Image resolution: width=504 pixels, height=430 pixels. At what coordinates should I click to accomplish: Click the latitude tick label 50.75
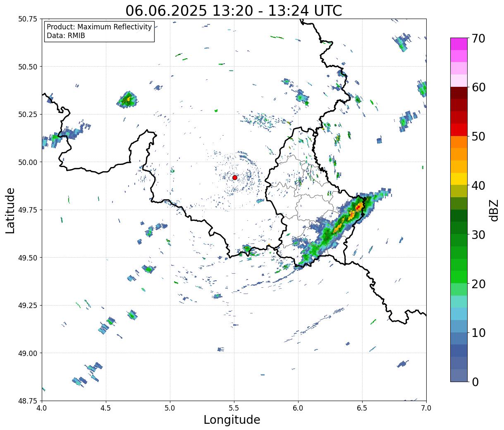[28, 19]
